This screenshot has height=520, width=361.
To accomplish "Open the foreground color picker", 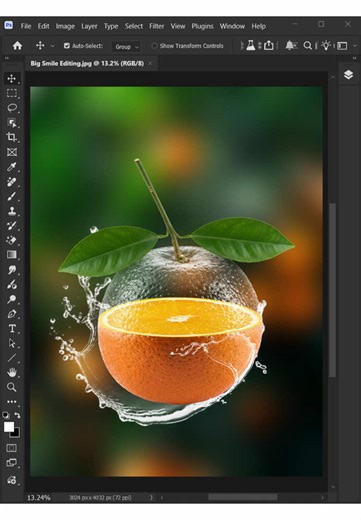I will [9, 427].
